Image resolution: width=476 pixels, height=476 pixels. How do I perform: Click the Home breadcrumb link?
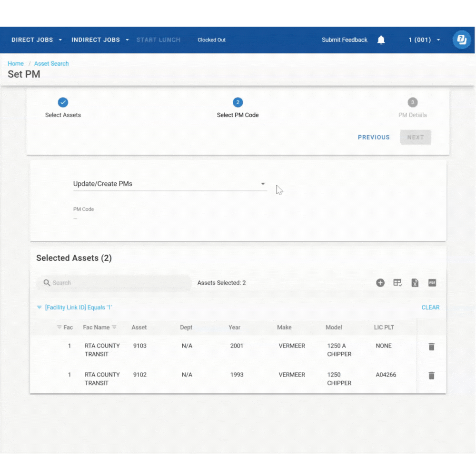click(16, 63)
